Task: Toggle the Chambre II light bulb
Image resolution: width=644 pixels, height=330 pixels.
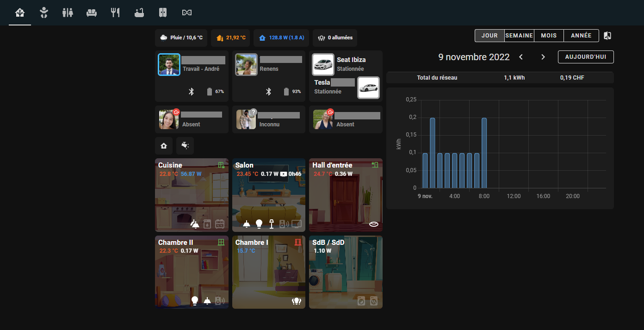Action: point(195,301)
